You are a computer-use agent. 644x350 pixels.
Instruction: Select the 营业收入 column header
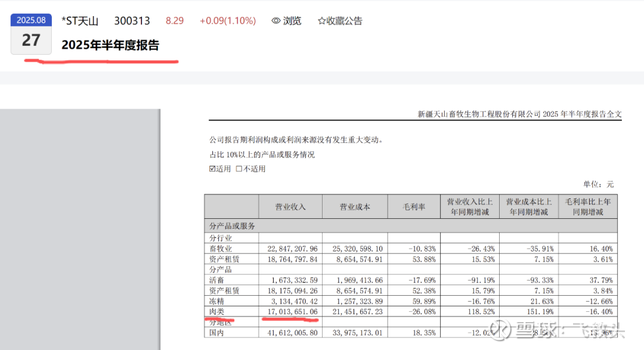pos(290,207)
